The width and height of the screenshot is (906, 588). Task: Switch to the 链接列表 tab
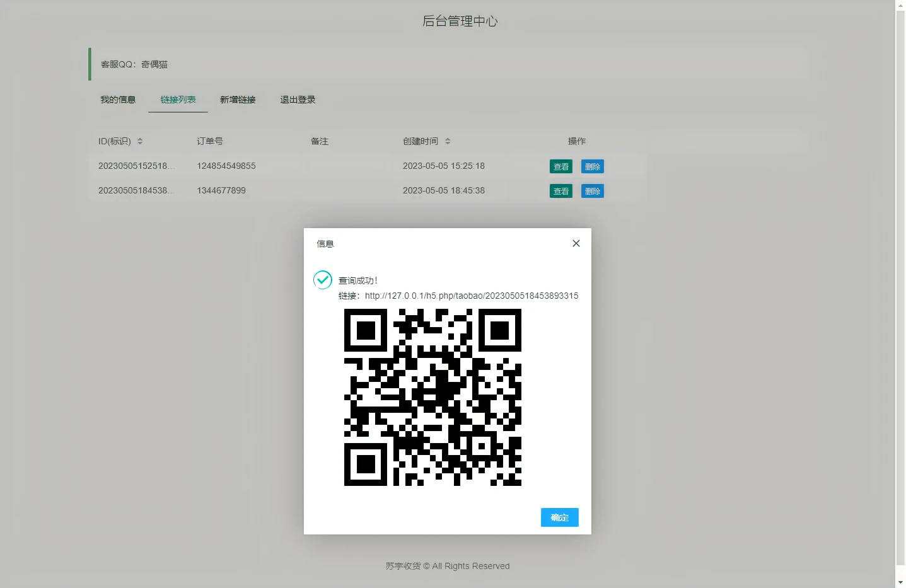[x=178, y=100]
